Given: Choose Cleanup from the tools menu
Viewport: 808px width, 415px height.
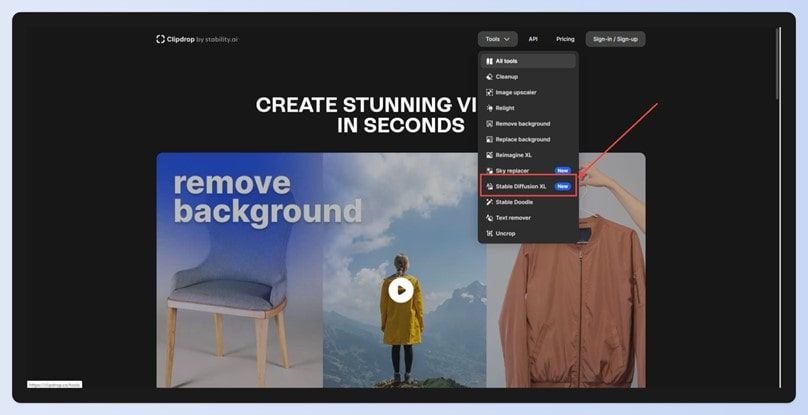Looking at the screenshot, I should (528, 77).
